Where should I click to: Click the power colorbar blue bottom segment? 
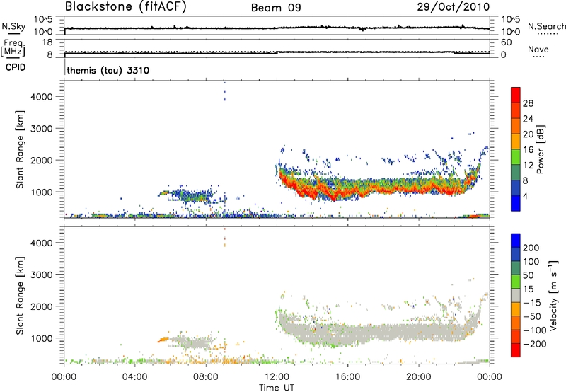[516, 203]
